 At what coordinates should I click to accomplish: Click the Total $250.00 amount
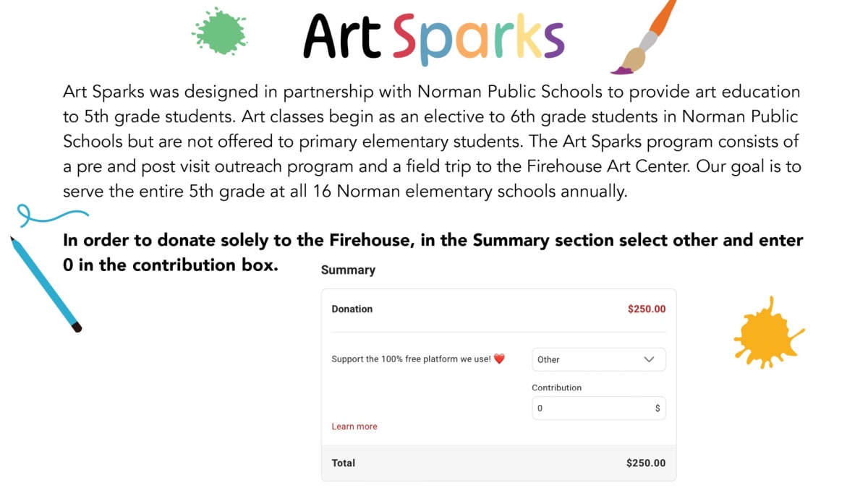646,463
